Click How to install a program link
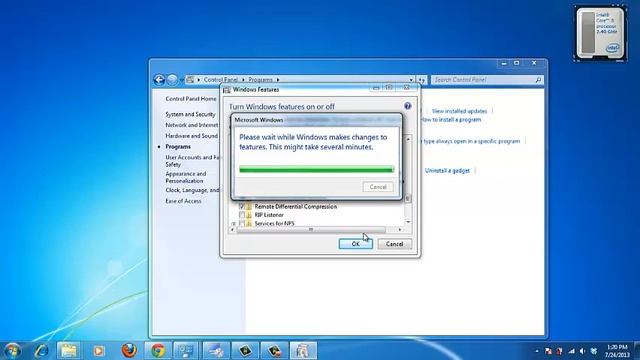Viewport: 640px width, 360px height. tap(451, 120)
